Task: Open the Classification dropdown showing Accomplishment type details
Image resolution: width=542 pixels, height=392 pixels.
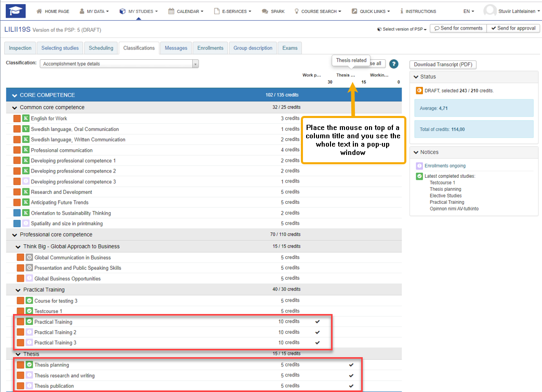Action: click(119, 64)
